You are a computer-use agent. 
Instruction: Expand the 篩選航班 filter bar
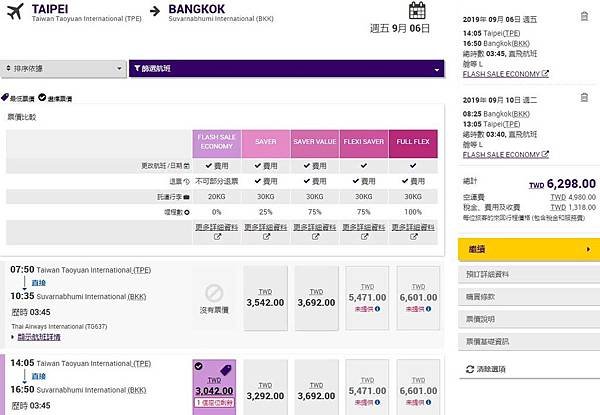pyautogui.click(x=287, y=68)
